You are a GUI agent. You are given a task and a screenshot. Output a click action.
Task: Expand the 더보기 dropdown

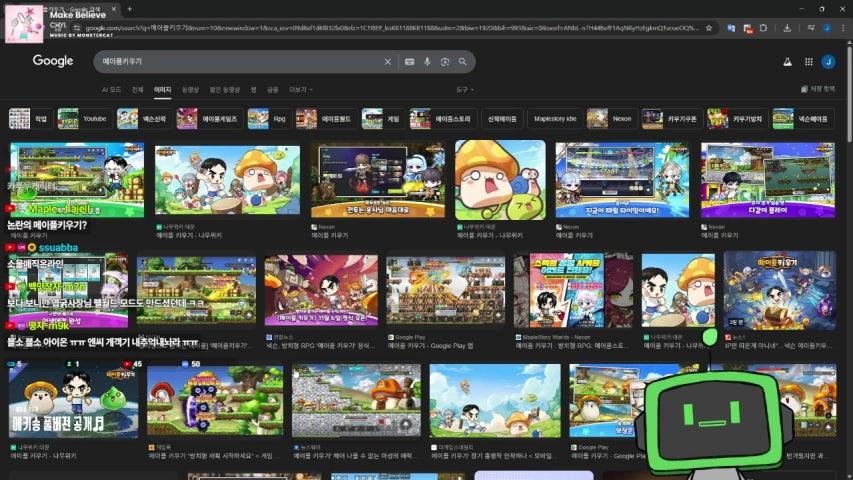tap(300, 89)
